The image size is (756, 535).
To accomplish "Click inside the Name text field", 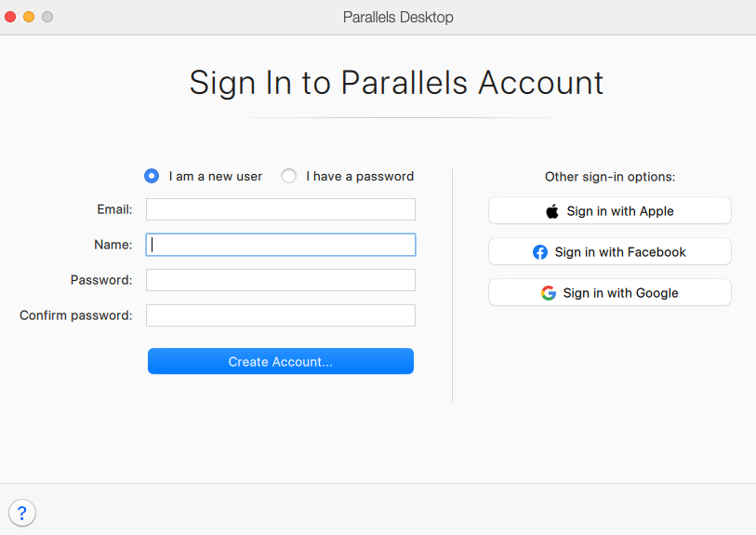I will coord(280,245).
